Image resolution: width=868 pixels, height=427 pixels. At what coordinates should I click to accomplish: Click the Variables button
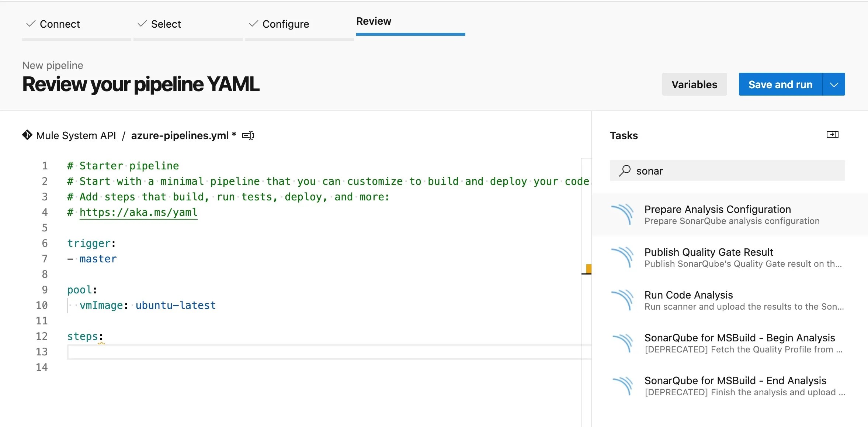[694, 85]
